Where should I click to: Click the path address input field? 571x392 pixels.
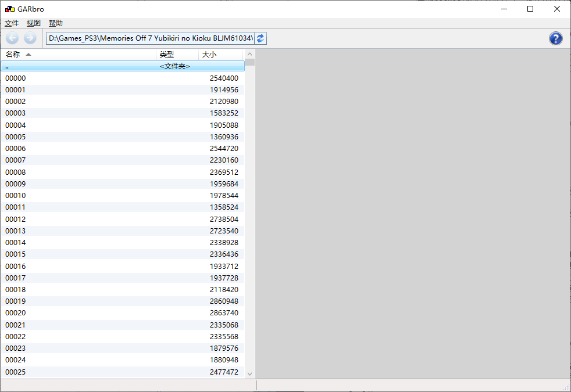pos(150,38)
